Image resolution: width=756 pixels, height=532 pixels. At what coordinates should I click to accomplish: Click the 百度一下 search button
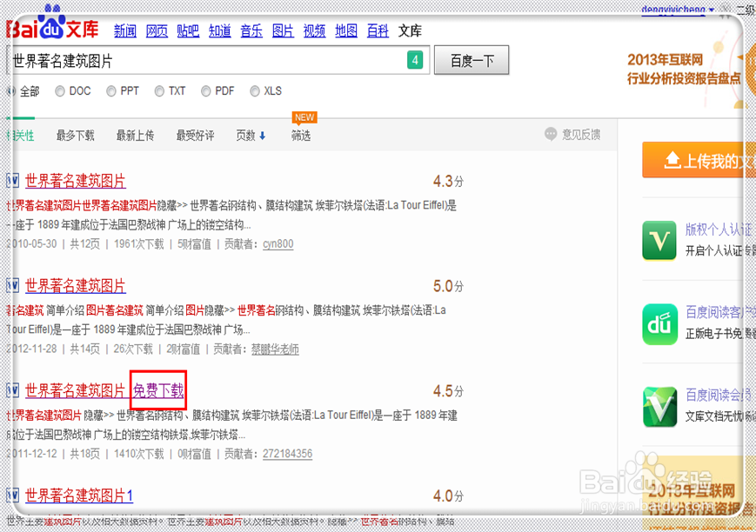[472, 60]
